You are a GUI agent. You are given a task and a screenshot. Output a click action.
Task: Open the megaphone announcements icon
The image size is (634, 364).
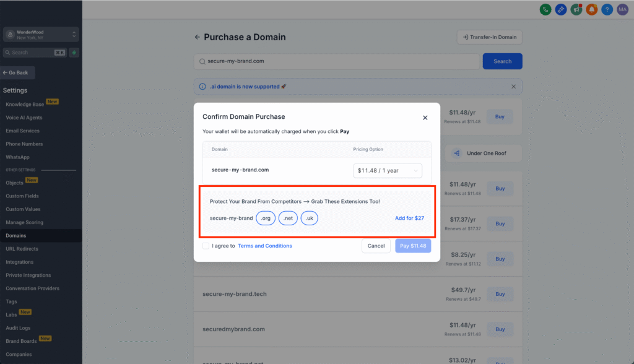coord(576,10)
